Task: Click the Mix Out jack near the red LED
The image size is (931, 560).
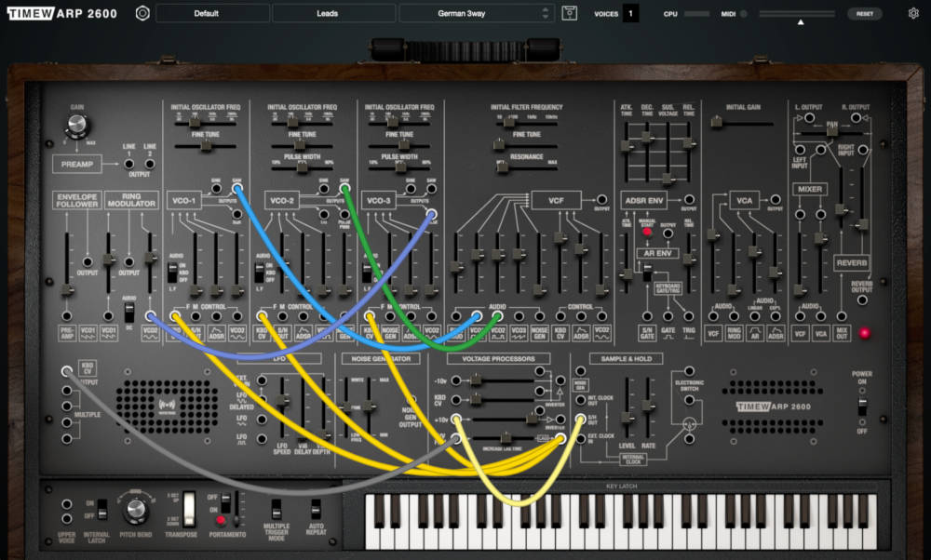Action: pos(840,315)
